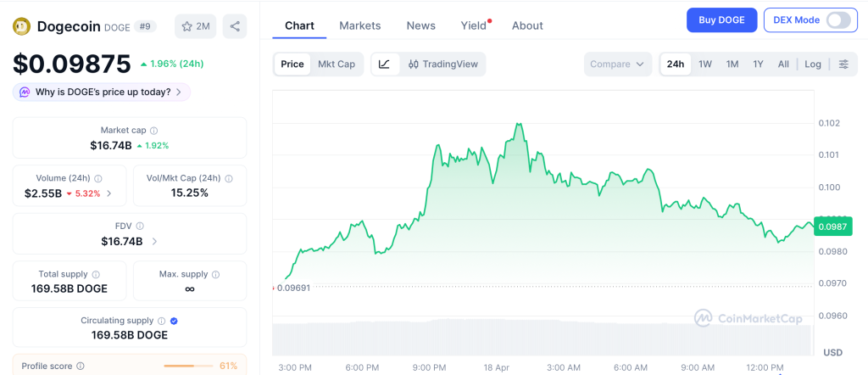
Task: Open the chart settings sliders icon
Action: (x=843, y=64)
